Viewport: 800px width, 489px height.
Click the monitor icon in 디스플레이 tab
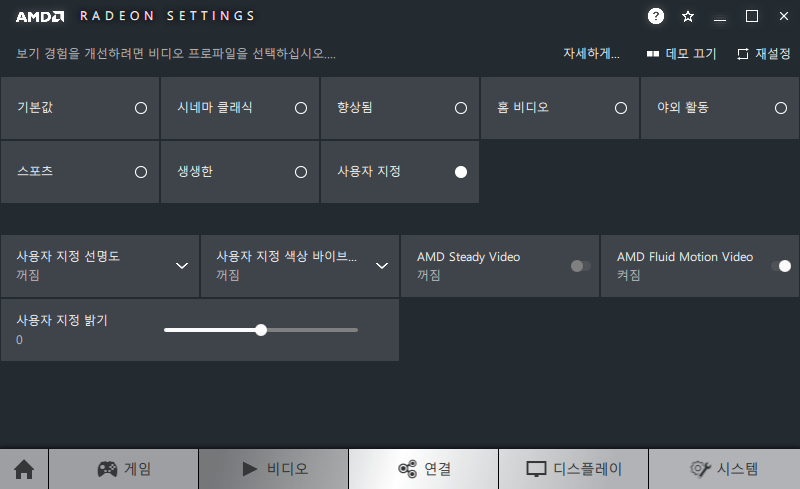pyautogui.click(x=536, y=469)
